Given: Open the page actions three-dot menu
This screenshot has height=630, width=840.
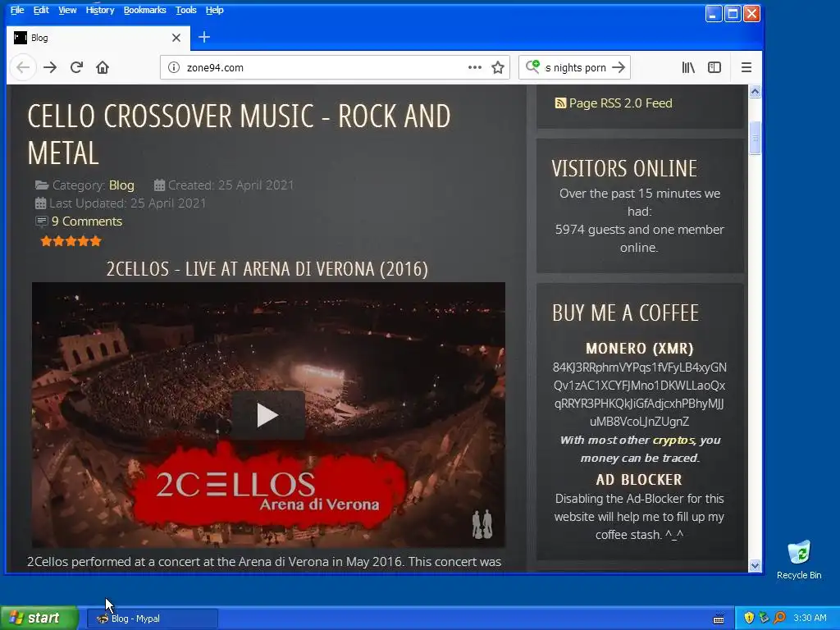Looking at the screenshot, I should tap(475, 67).
